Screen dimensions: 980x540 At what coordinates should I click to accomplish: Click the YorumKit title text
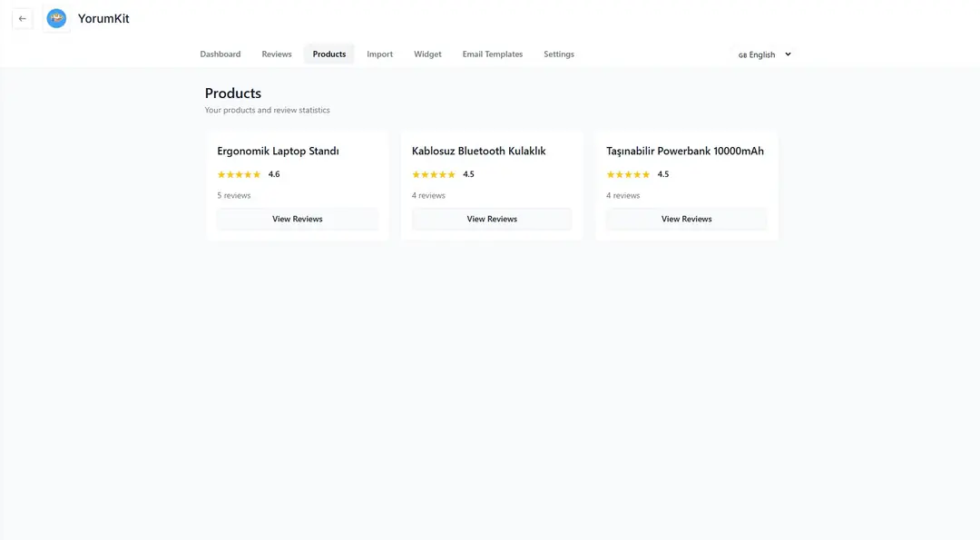(x=103, y=19)
